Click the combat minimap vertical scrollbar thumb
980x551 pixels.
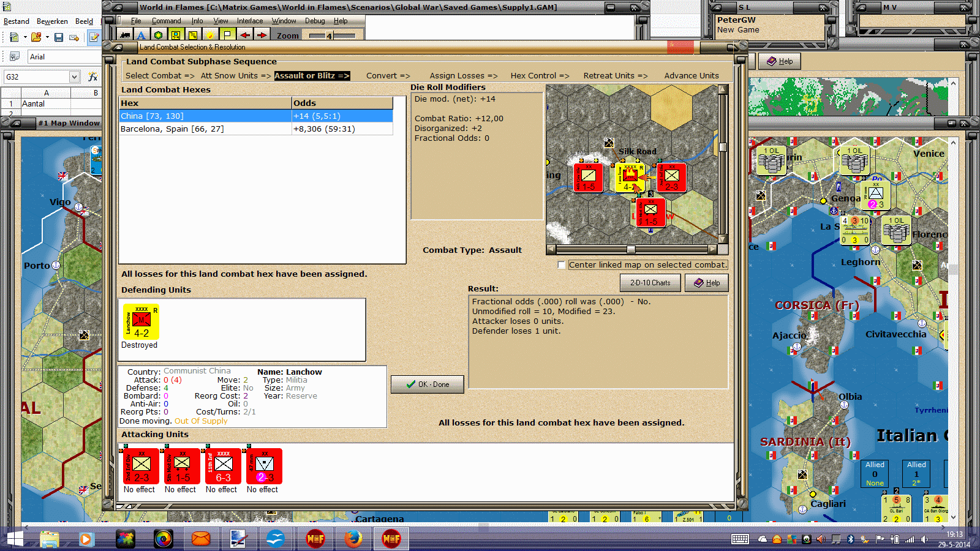pyautogui.click(x=723, y=148)
